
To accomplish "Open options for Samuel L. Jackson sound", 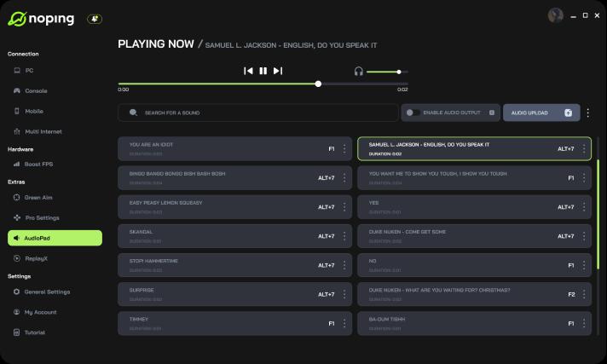I will click(x=584, y=148).
